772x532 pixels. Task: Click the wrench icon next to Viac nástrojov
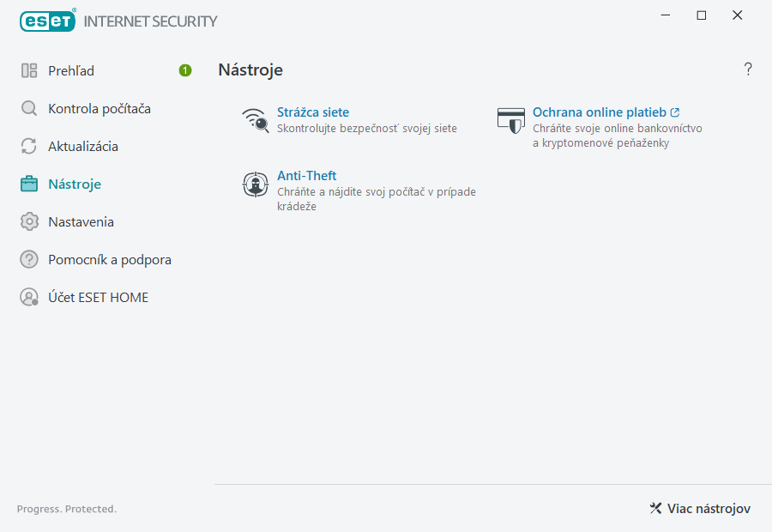[655, 508]
